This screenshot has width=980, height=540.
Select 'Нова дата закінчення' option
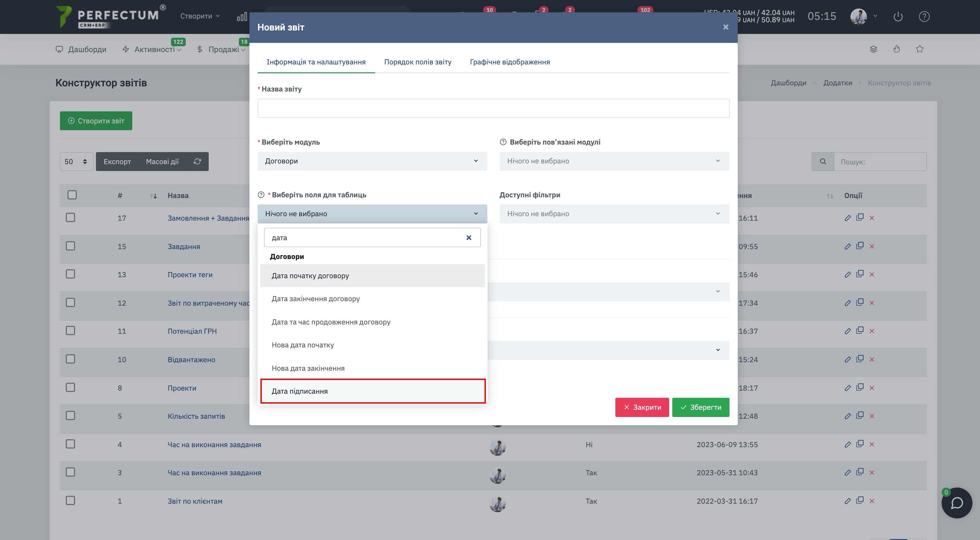[x=372, y=368]
